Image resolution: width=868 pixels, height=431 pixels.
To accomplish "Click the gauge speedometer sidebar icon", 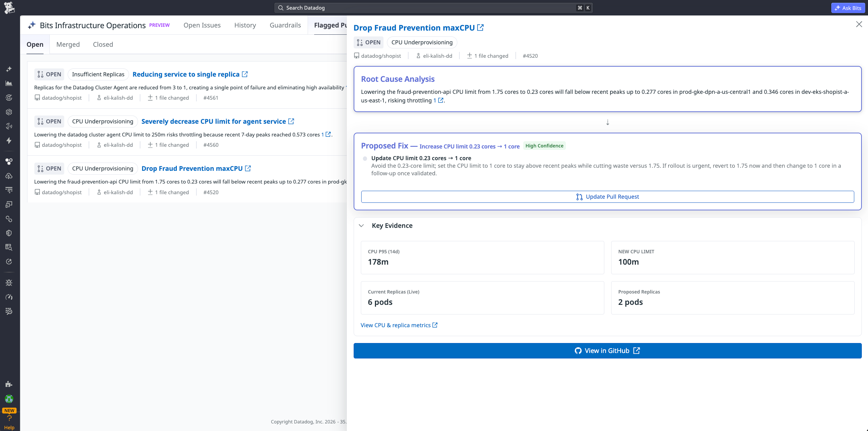I will tap(9, 297).
